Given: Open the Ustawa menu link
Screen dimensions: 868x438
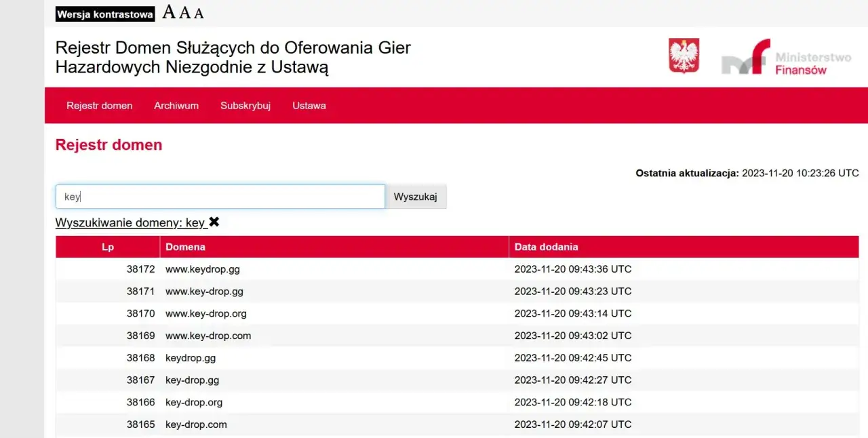Looking at the screenshot, I should pos(309,106).
